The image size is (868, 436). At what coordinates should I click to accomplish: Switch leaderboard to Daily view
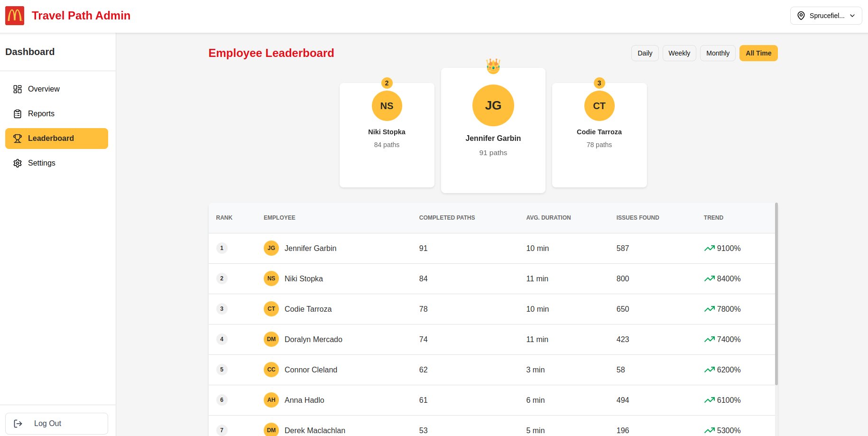(x=645, y=53)
